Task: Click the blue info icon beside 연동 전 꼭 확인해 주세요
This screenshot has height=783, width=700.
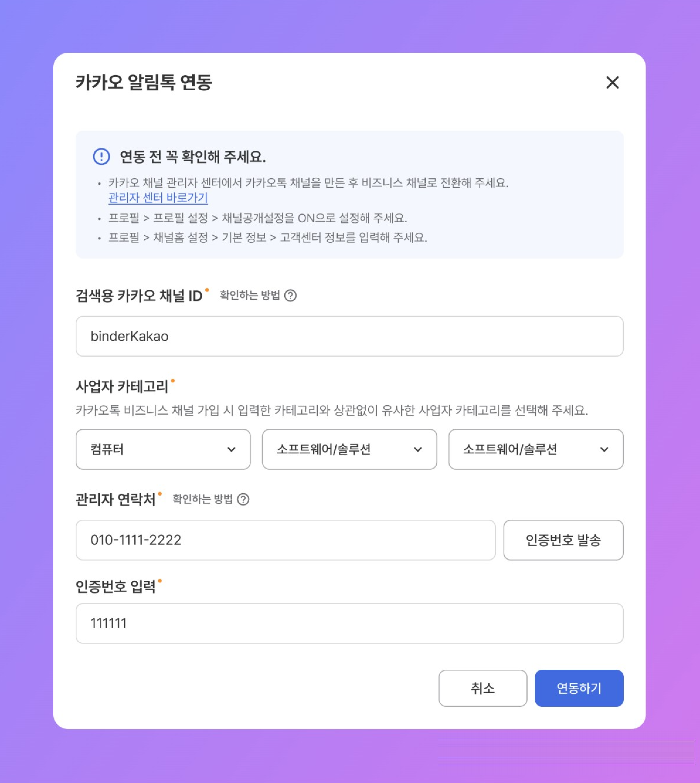Action: [x=101, y=157]
